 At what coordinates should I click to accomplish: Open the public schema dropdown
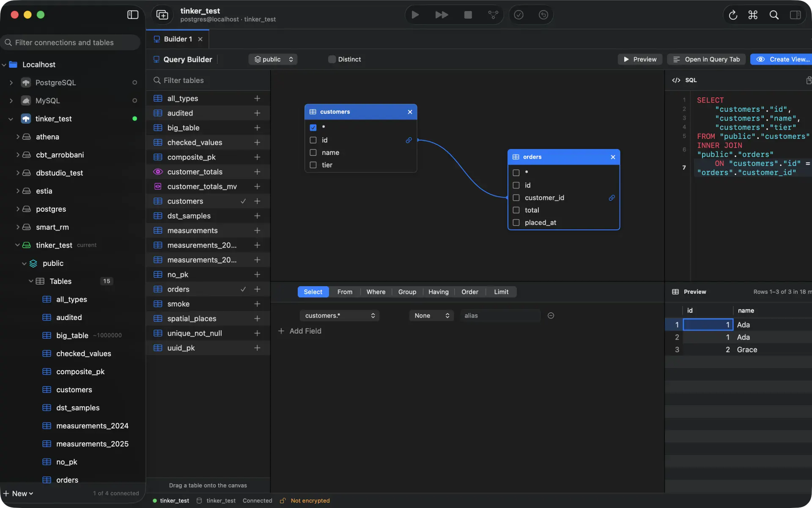(x=273, y=59)
